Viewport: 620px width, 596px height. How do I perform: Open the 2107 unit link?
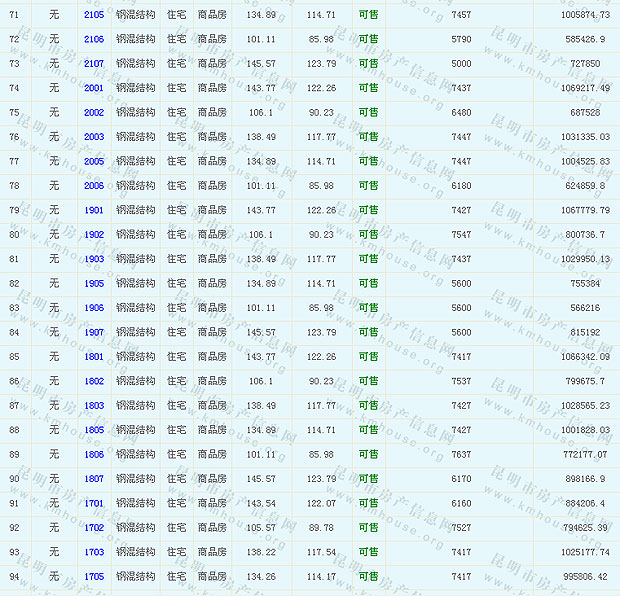pos(93,64)
